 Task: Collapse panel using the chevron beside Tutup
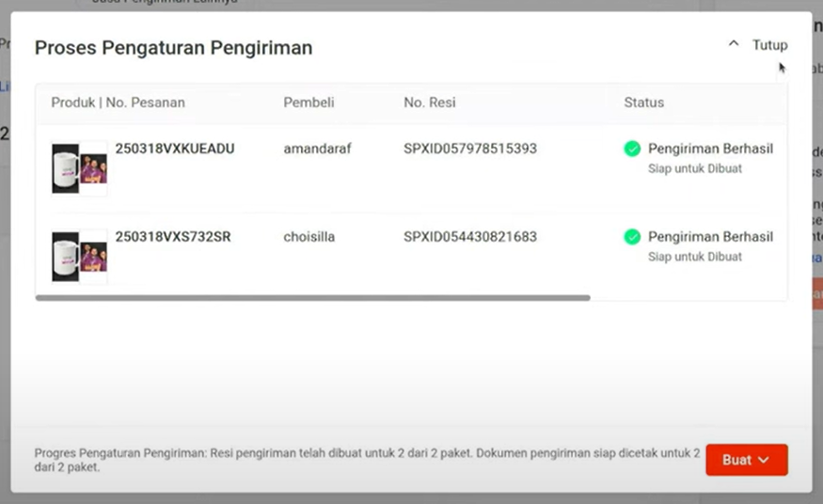tap(734, 44)
